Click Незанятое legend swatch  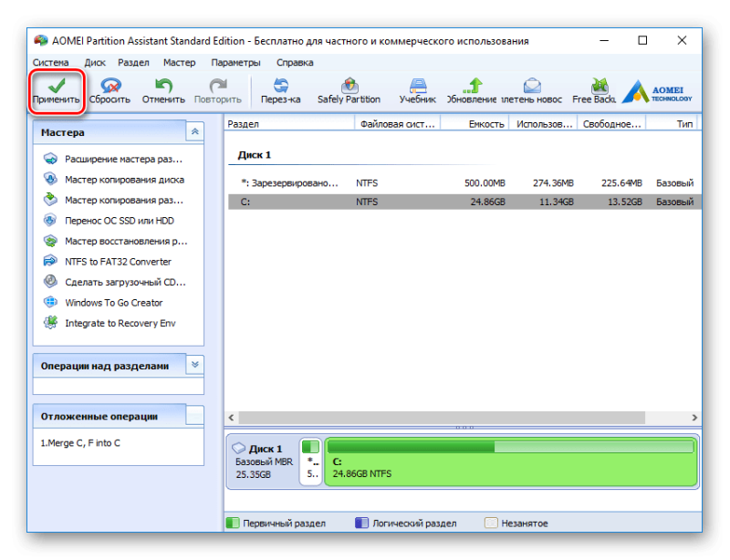(491, 523)
